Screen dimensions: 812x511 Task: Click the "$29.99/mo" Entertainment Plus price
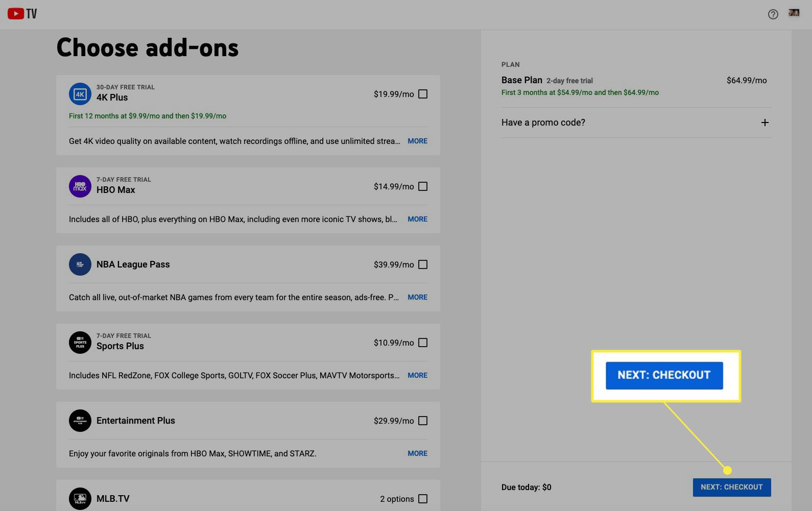click(394, 421)
